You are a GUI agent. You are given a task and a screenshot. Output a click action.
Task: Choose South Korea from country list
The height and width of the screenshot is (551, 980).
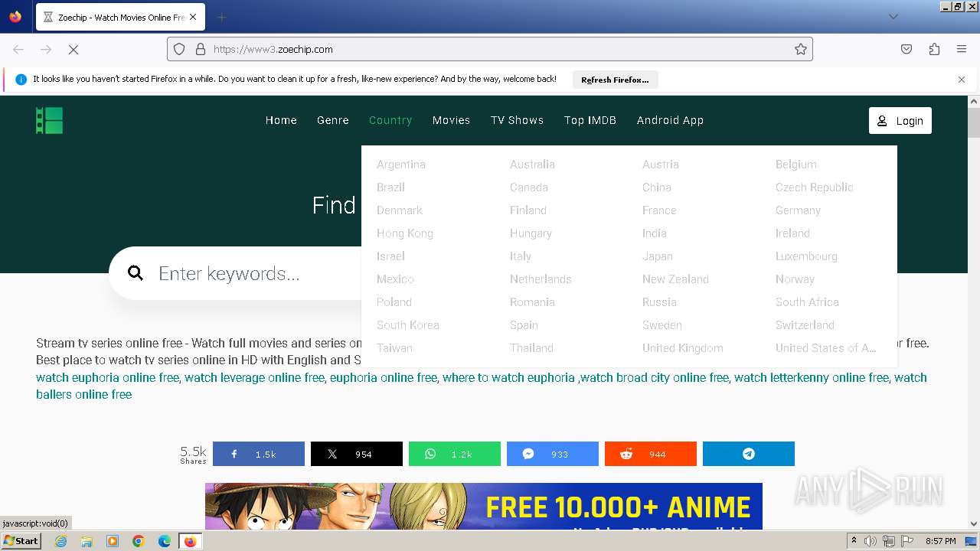click(x=408, y=325)
